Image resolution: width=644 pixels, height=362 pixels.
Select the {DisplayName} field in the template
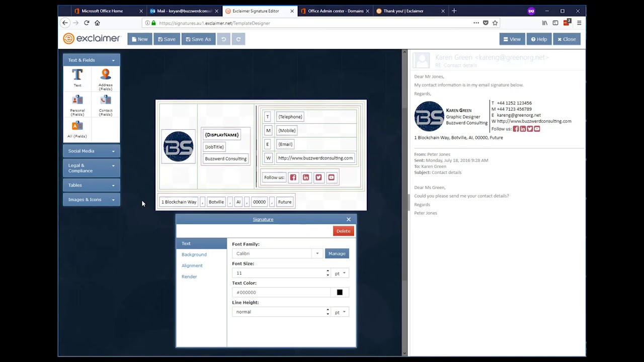pos(222,135)
